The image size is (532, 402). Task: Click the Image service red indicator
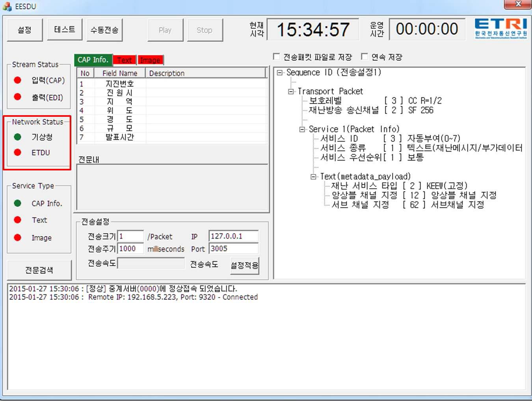coord(17,237)
